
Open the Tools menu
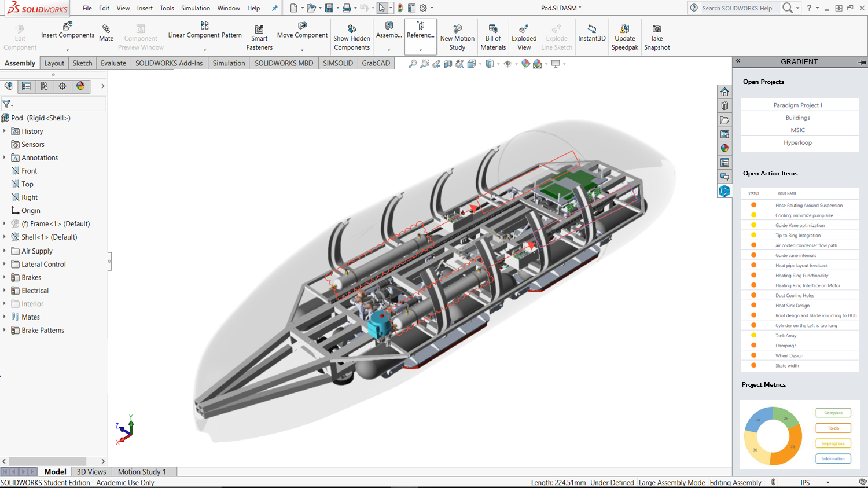pos(167,8)
